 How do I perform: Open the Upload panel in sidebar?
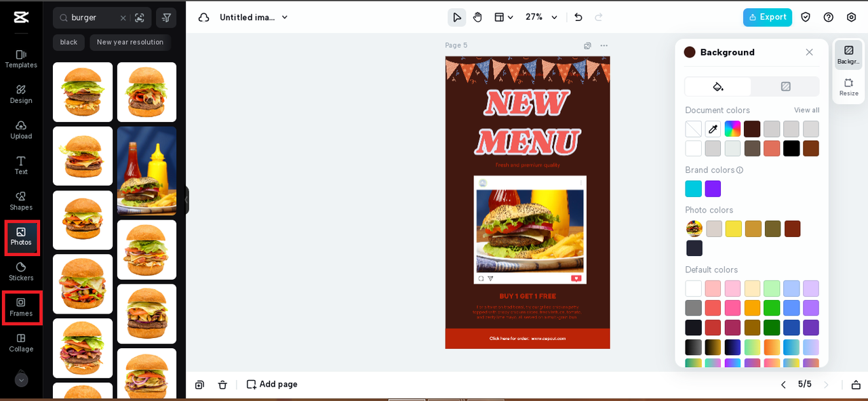point(21,130)
